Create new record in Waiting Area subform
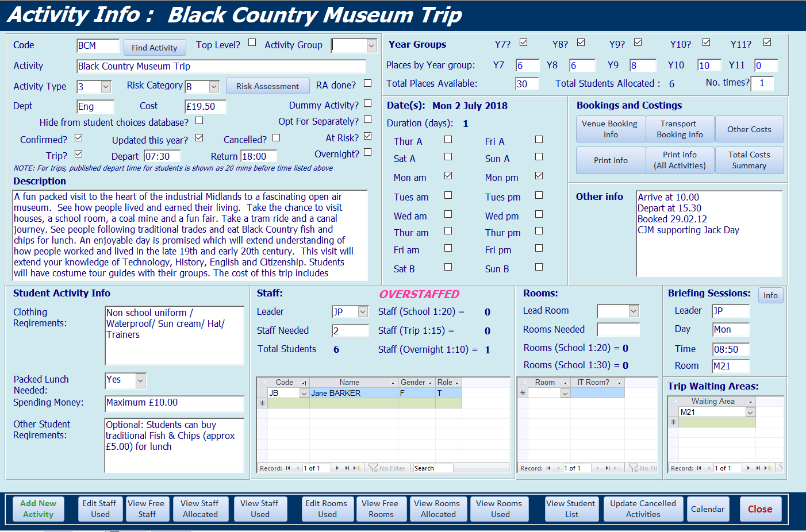 click(768, 468)
